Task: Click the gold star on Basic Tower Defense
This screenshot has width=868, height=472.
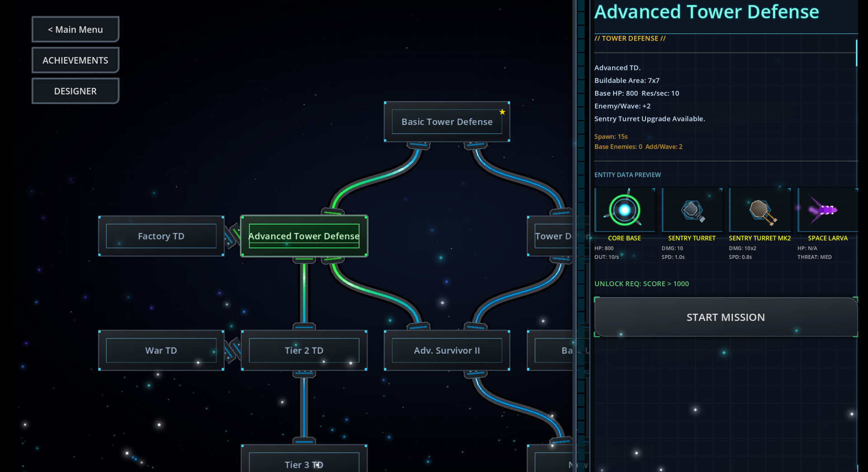Action: pos(502,112)
